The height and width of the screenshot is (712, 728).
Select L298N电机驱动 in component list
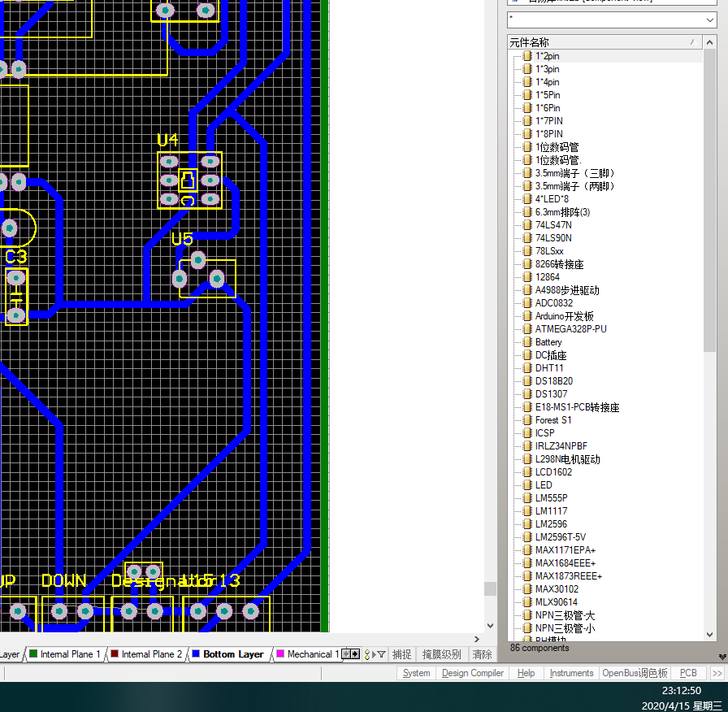tap(567, 459)
